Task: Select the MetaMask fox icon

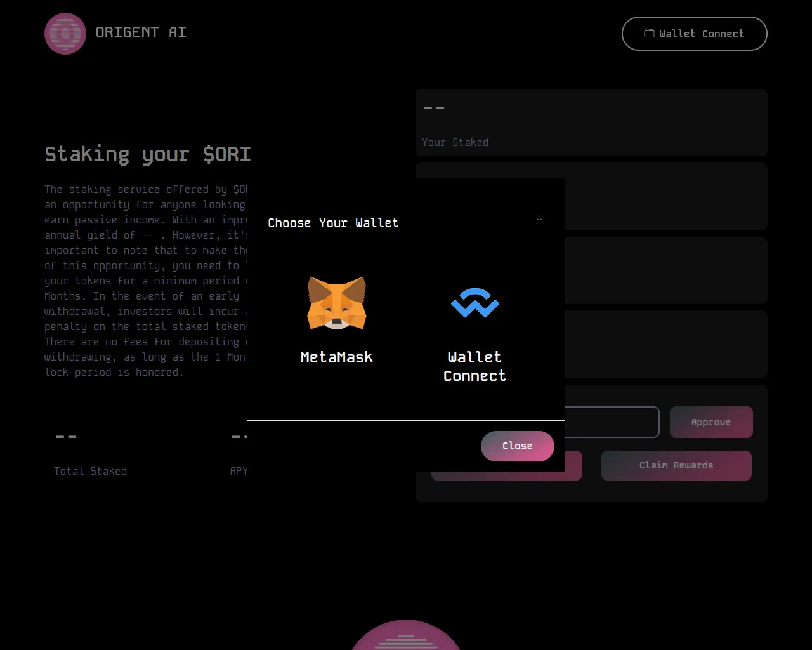Action: [x=336, y=303]
